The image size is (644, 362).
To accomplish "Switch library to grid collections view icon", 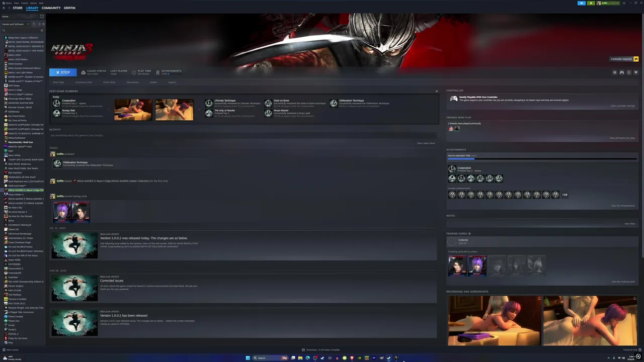I will (x=42, y=17).
